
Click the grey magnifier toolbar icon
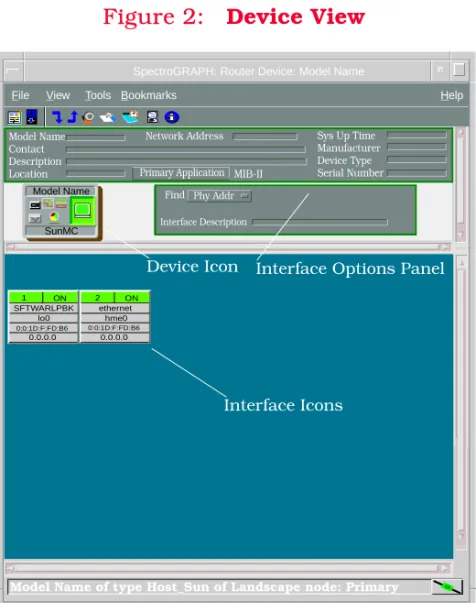[x=88, y=117]
